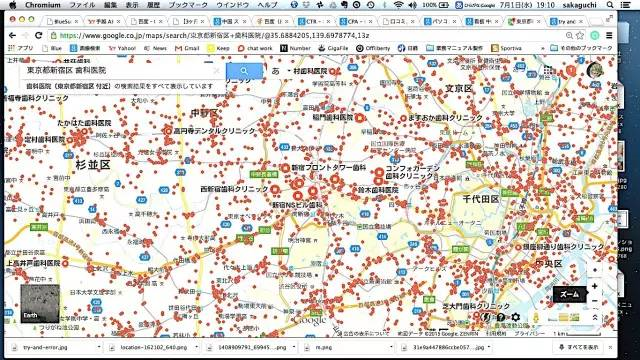This screenshot has height=360, width=640.
Task: Open the アプリ apps shortcut
Action: coord(21,48)
